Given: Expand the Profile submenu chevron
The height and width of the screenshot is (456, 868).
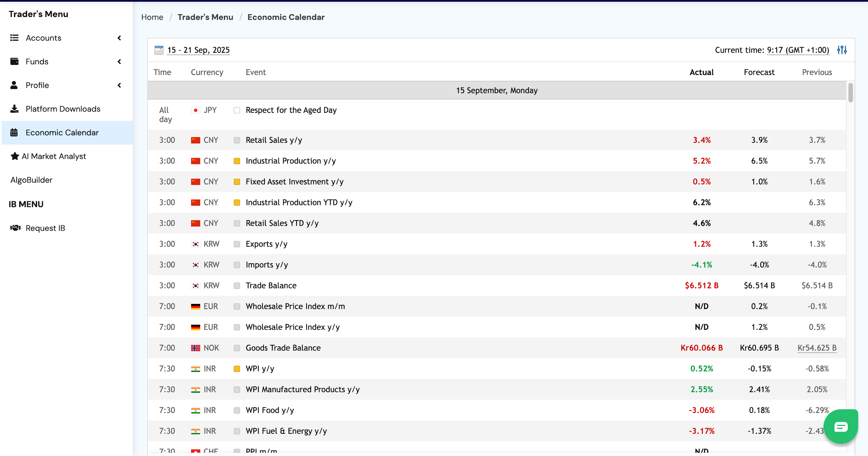Looking at the screenshot, I should [119, 85].
